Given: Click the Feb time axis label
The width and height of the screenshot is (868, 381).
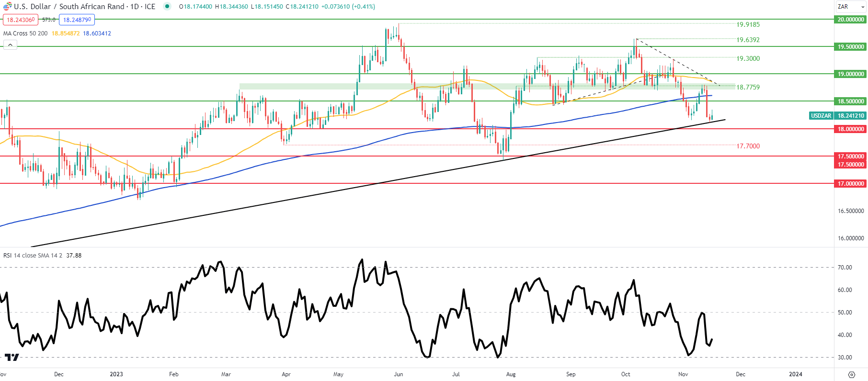Looking at the screenshot, I should point(174,374).
